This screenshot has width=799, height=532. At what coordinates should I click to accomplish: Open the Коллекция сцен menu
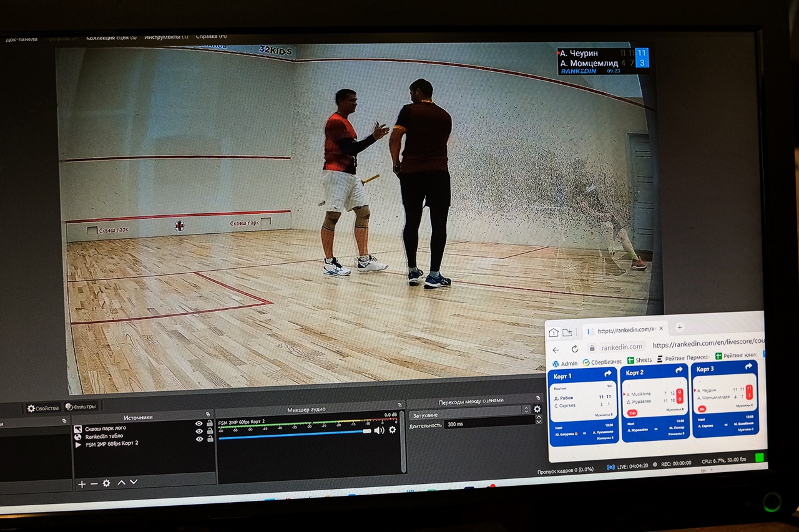(x=111, y=37)
